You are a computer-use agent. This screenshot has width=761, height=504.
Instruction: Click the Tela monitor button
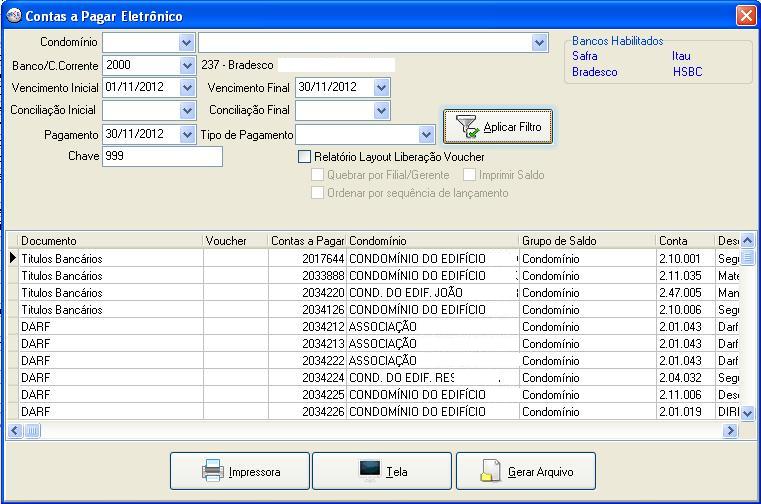coord(382,471)
